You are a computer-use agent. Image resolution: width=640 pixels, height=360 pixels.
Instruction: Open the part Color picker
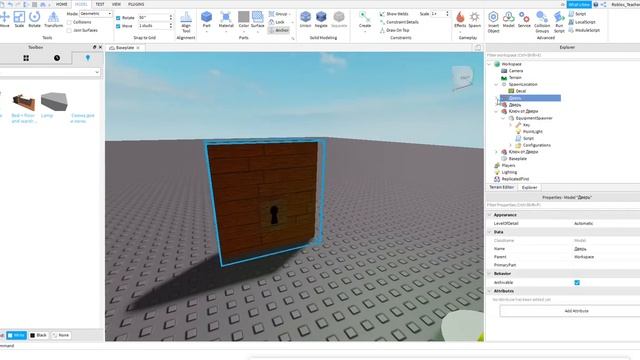(x=244, y=19)
